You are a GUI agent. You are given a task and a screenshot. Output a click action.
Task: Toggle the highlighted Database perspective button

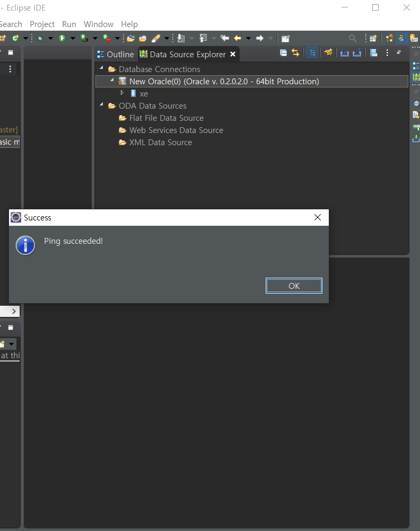[401, 38]
